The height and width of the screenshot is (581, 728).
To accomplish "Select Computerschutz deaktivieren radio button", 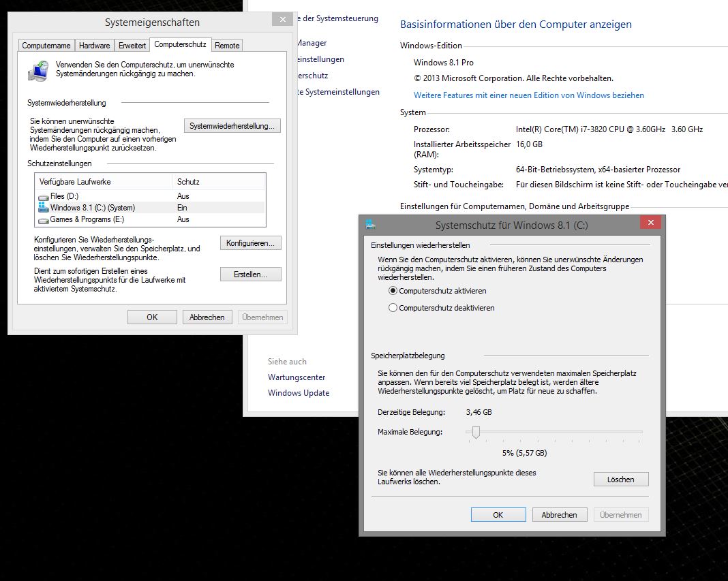I will pyautogui.click(x=393, y=308).
